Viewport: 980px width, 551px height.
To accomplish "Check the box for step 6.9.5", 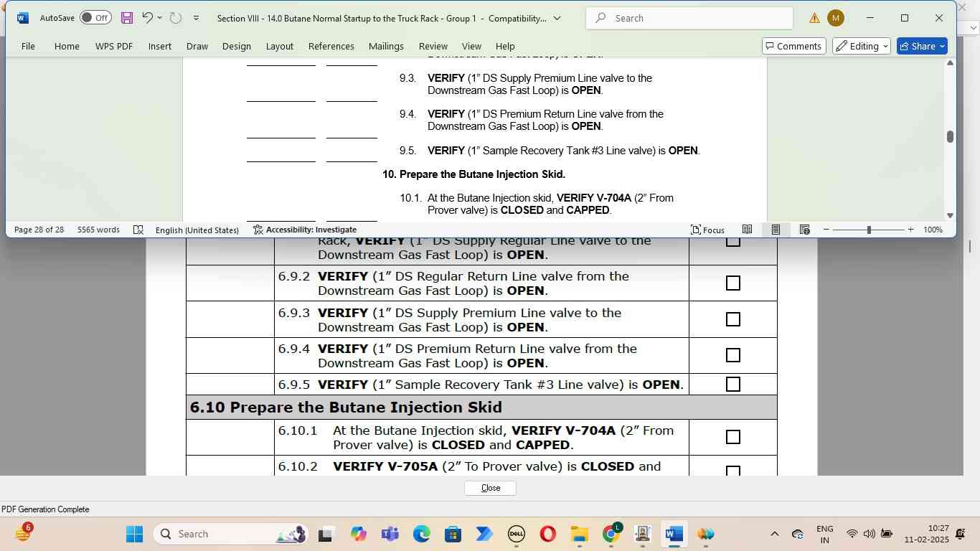I will (732, 385).
